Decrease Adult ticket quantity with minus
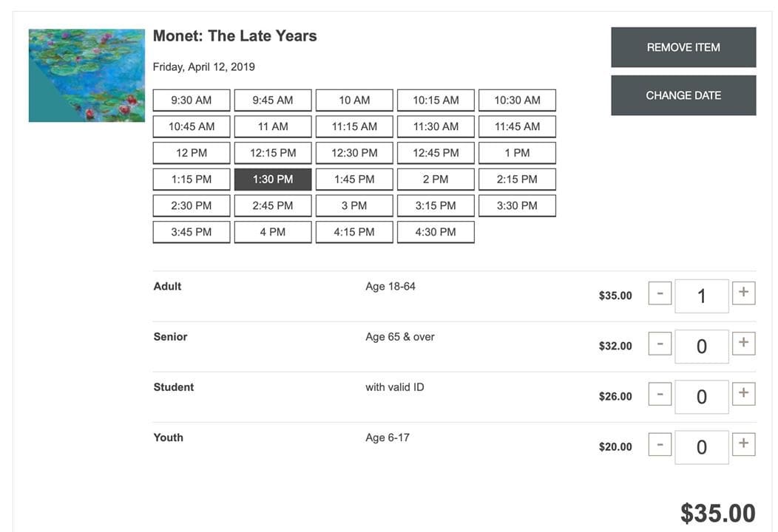The height and width of the screenshot is (532, 778). [x=660, y=293]
